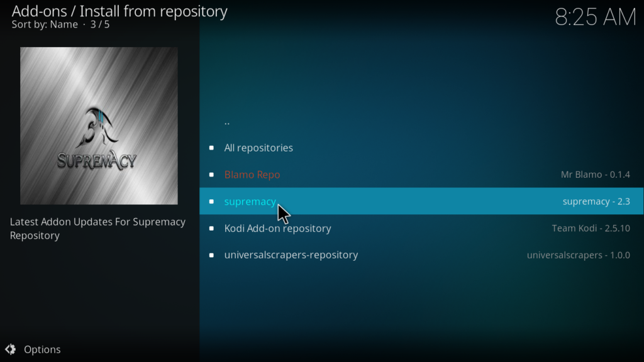The image size is (644, 362).
Task: Click "Add-ons / Install from repository" title
Action: click(x=119, y=11)
